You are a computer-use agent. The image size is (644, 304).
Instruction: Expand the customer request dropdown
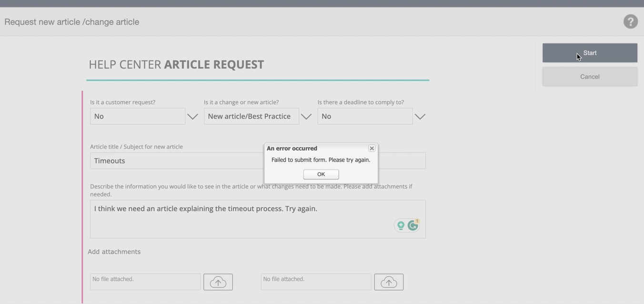[x=192, y=116]
